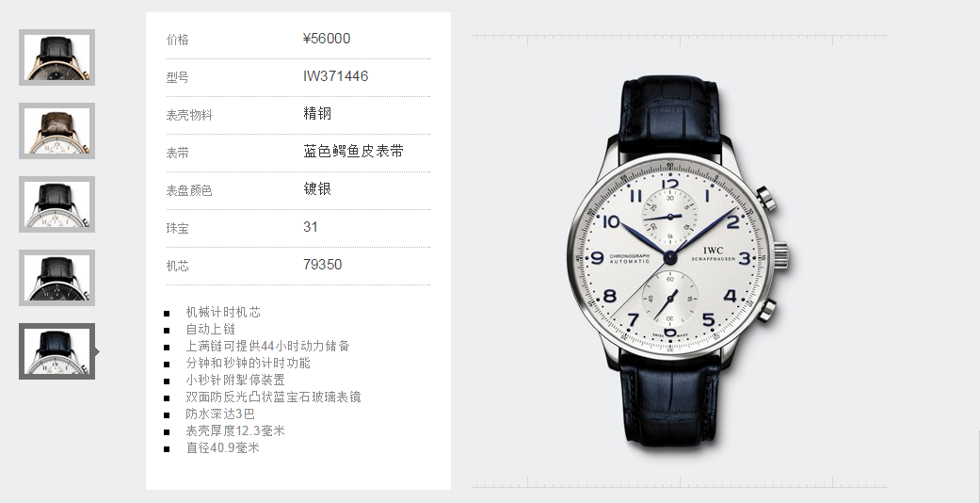Screen dimensions: 980x503
Task: Click the watch crown on the large image
Action: point(780,255)
